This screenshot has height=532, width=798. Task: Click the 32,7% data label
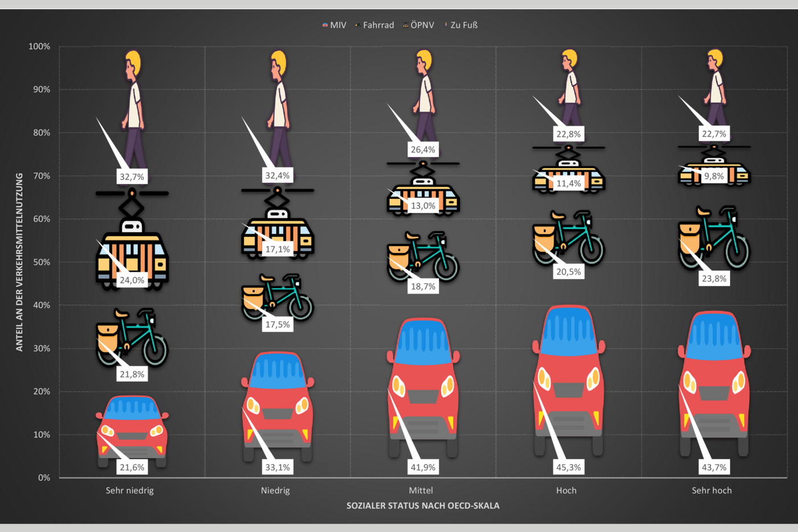point(132,177)
